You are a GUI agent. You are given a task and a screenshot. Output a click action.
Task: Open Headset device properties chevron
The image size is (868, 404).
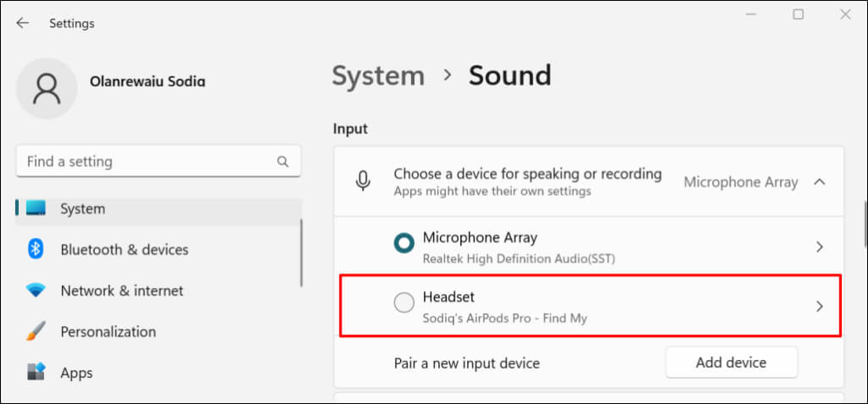pyautogui.click(x=819, y=307)
